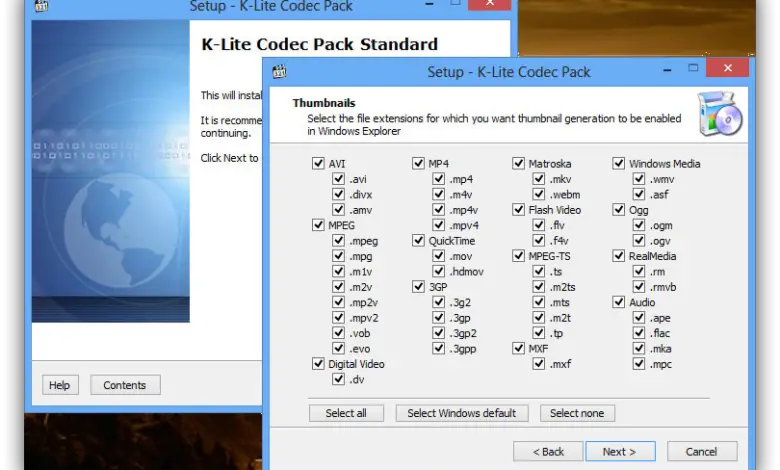
Task: Uncheck the .mov extension
Action: point(439,256)
